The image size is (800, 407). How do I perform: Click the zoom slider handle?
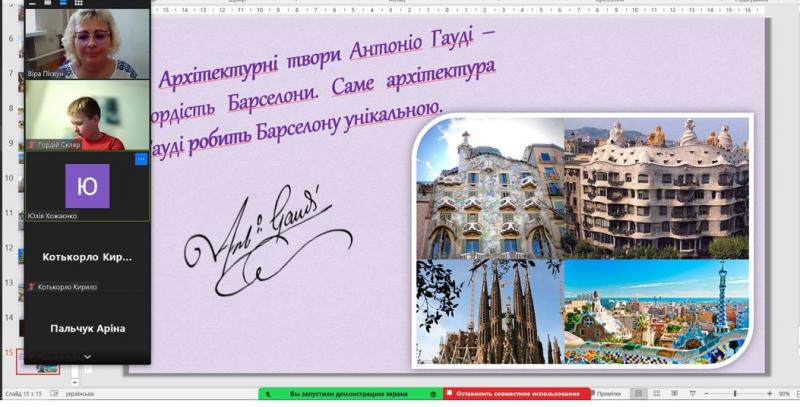click(735, 394)
